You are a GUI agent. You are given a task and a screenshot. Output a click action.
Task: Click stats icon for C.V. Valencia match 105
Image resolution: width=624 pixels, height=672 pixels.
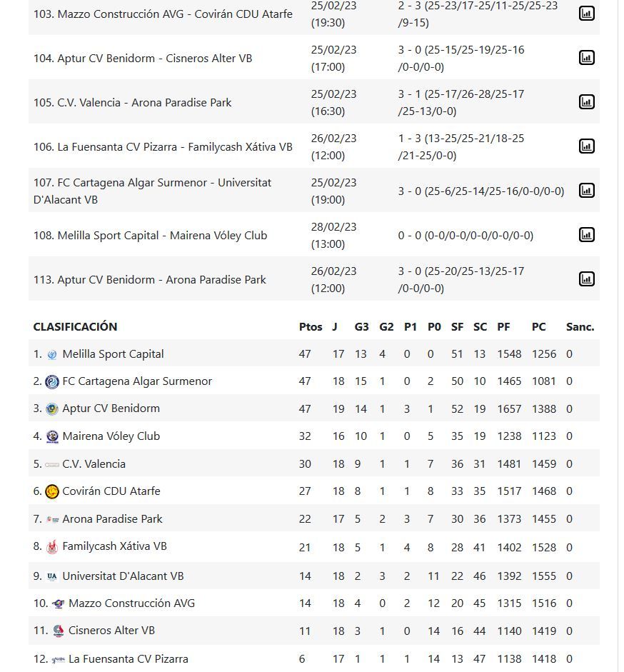coord(586,102)
